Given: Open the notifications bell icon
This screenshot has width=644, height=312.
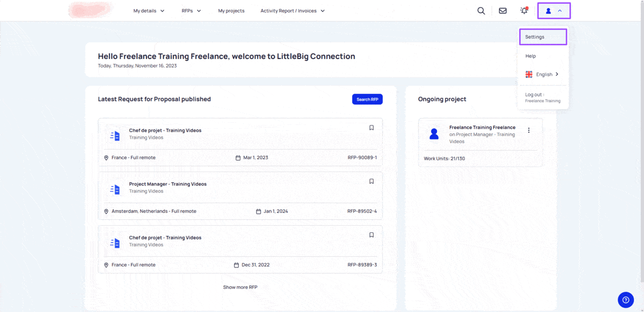Looking at the screenshot, I should [524, 11].
